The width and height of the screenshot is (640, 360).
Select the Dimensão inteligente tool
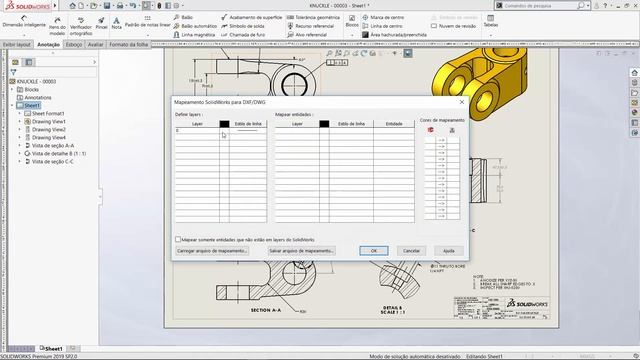coord(24,22)
